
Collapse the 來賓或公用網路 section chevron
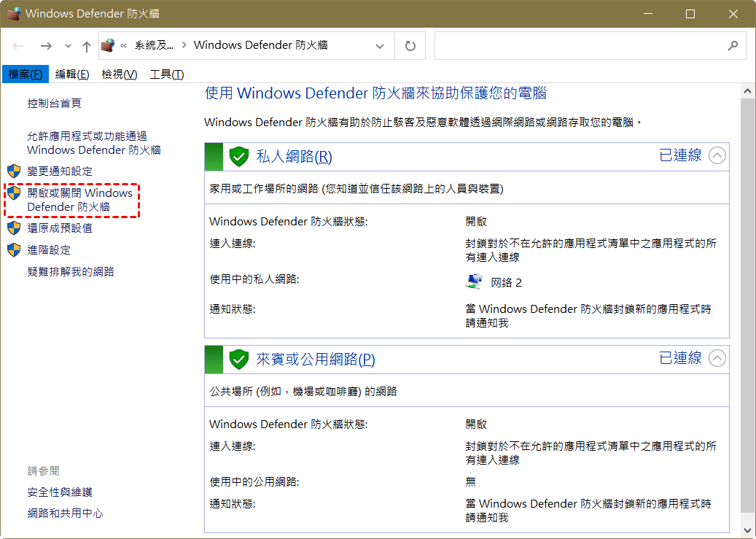pyautogui.click(x=717, y=358)
